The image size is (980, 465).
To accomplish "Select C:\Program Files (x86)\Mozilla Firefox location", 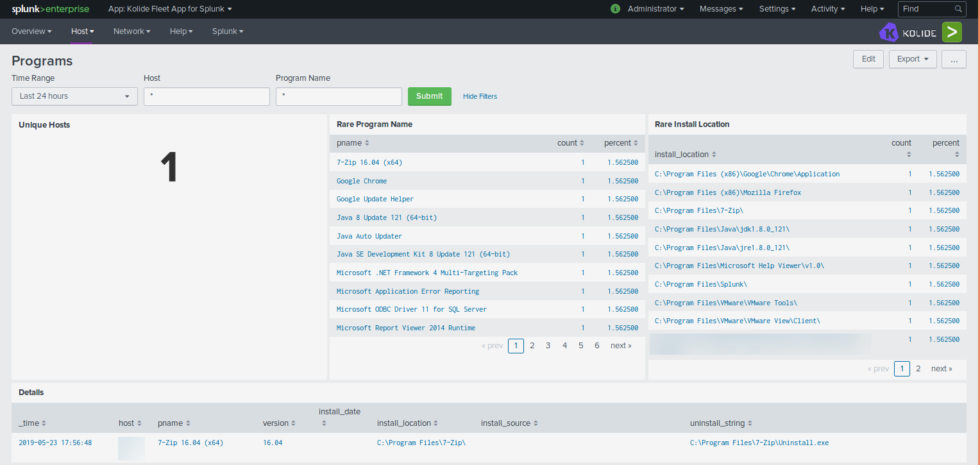I will pos(728,192).
